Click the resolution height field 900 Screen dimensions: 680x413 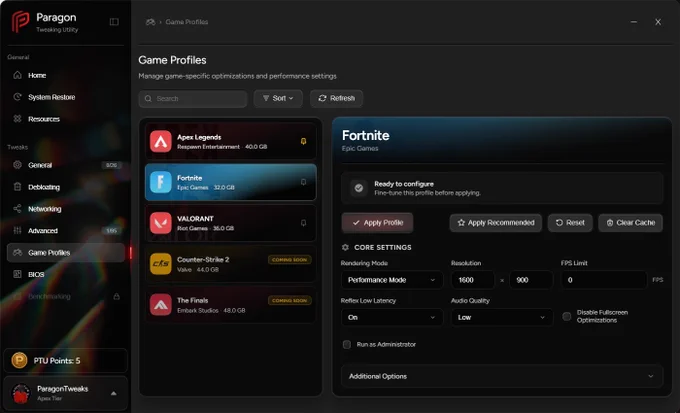click(x=531, y=280)
